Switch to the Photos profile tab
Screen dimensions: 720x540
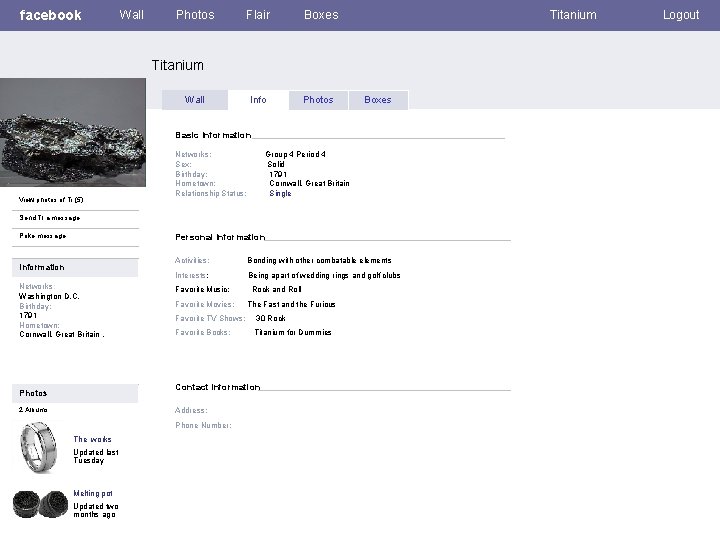click(x=318, y=100)
